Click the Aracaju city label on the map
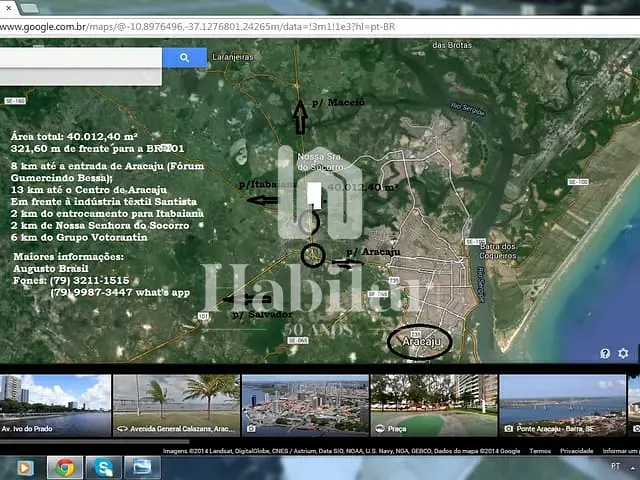 point(422,341)
